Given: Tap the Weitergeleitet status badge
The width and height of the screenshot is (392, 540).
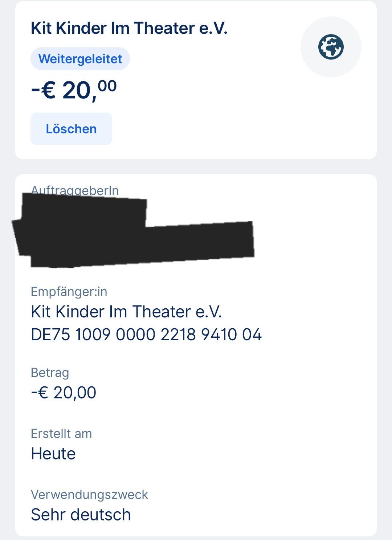Looking at the screenshot, I should [x=80, y=59].
